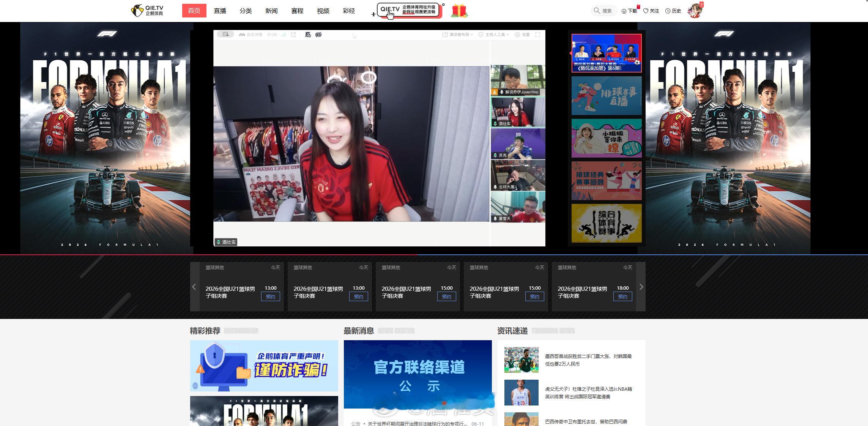Screen dimensions: 868x426
Task: Click the 北环大黑 participant tile
Action: [x=518, y=175]
